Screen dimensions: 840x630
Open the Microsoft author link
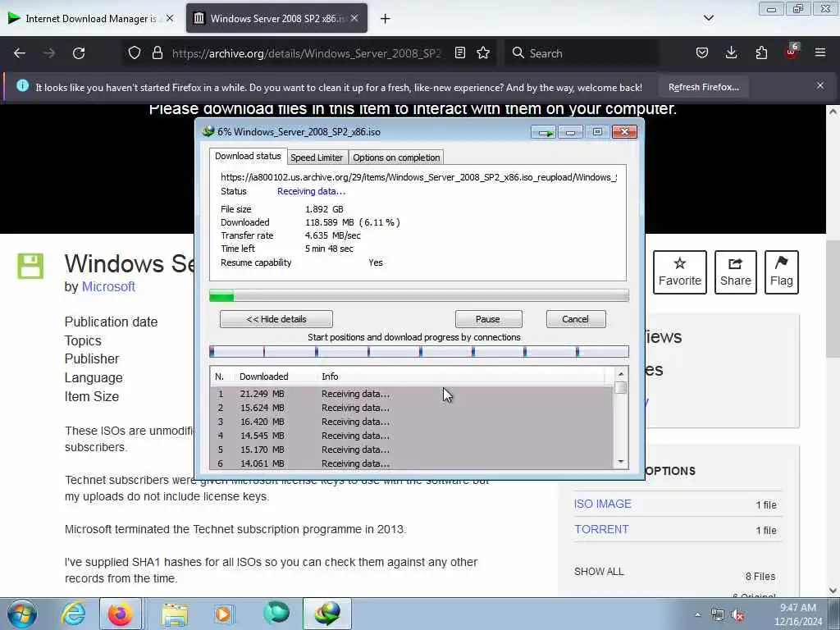coord(108,286)
